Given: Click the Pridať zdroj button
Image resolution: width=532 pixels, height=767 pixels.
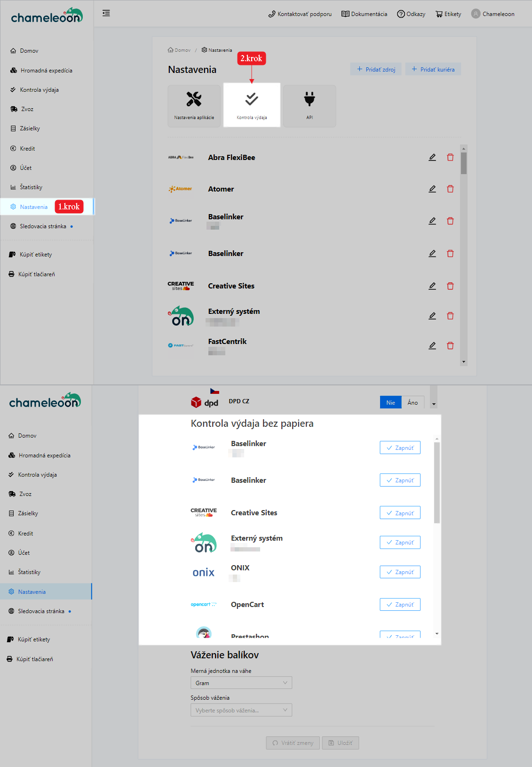Looking at the screenshot, I should tap(375, 69).
